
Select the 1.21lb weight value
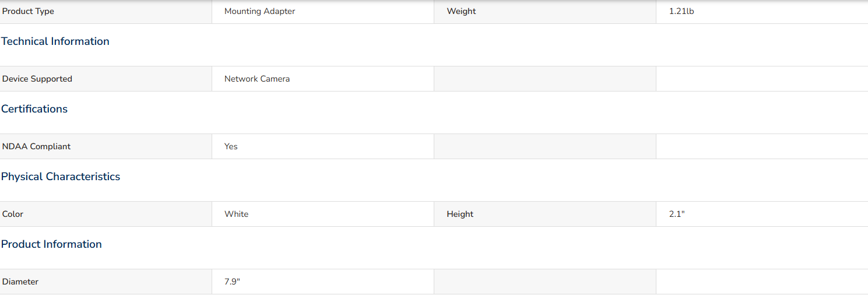click(681, 12)
